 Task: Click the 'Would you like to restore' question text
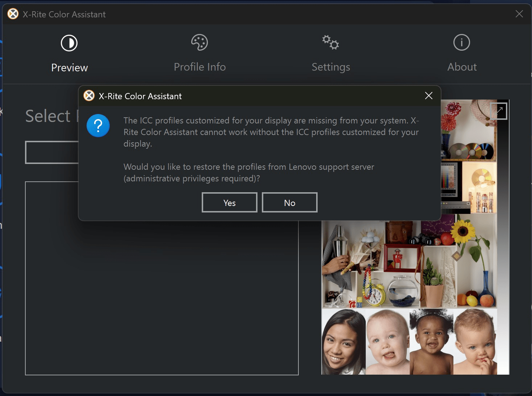tap(249, 173)
